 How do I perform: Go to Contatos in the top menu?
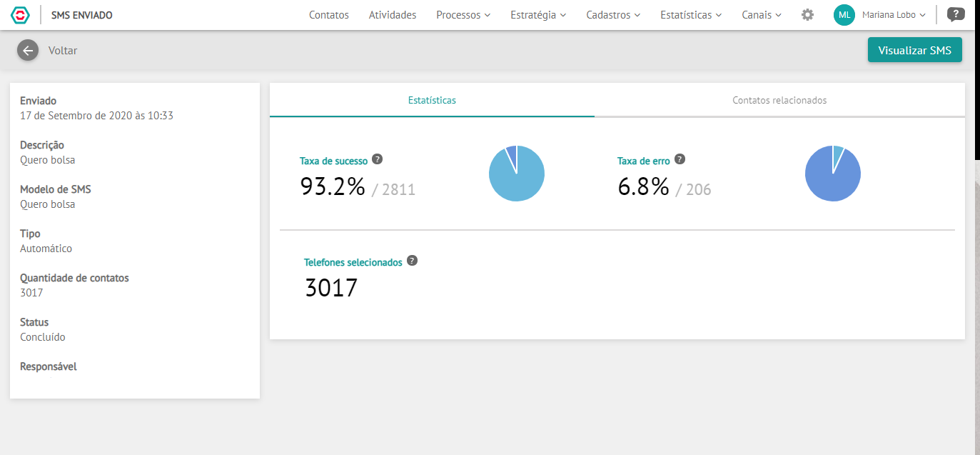[329, 15]
